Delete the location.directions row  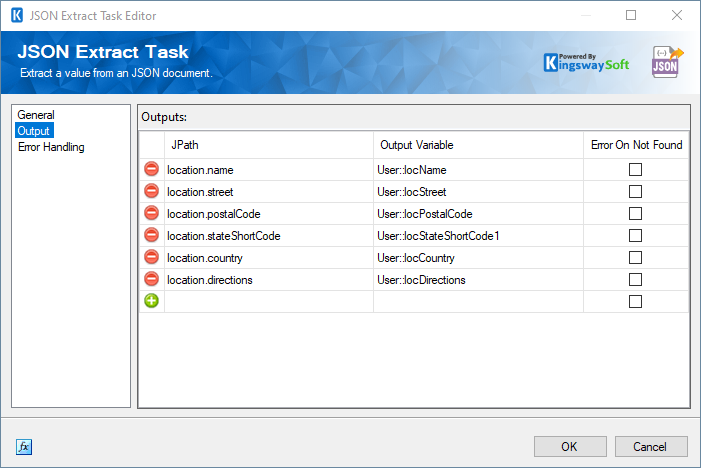pyautogui.click(x=151, y=280)
